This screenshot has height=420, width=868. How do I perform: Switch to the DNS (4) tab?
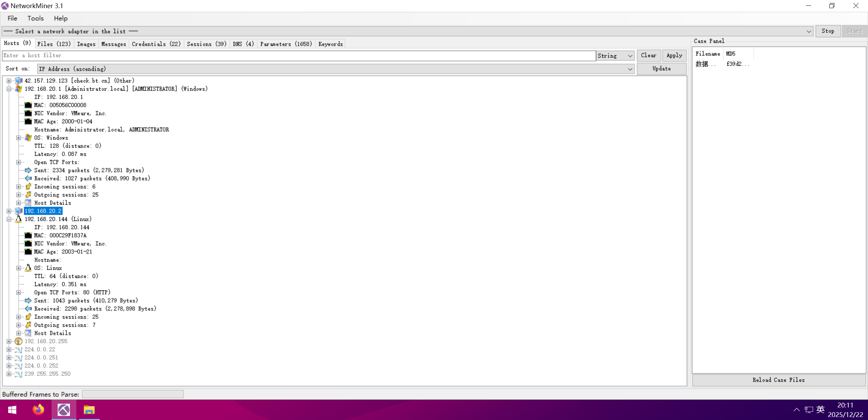243,44
